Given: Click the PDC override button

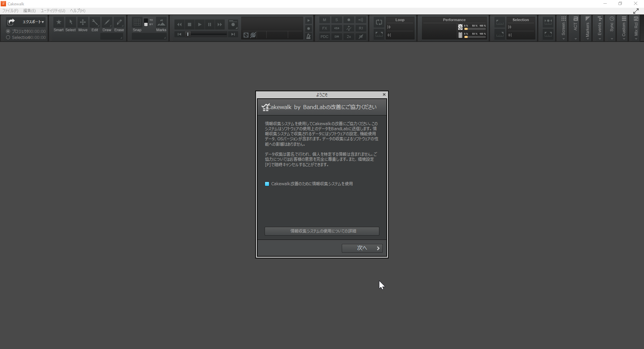Looking at the screenshot, I should [324, 37].
